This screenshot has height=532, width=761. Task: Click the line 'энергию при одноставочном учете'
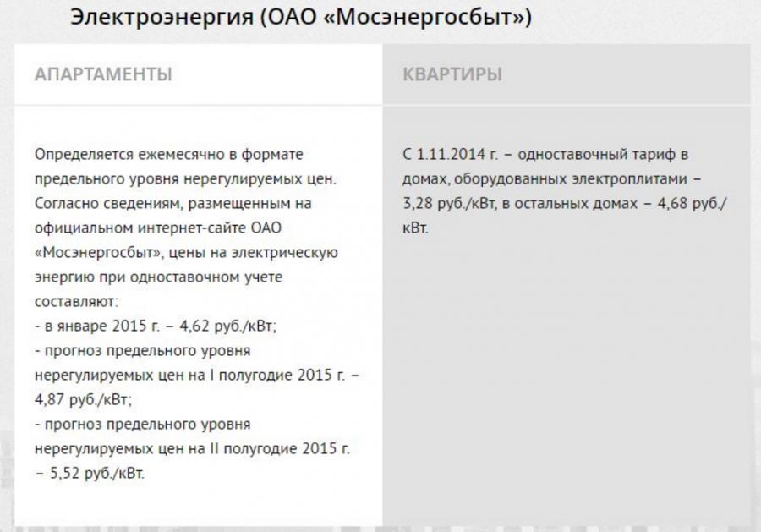point(158,277)
